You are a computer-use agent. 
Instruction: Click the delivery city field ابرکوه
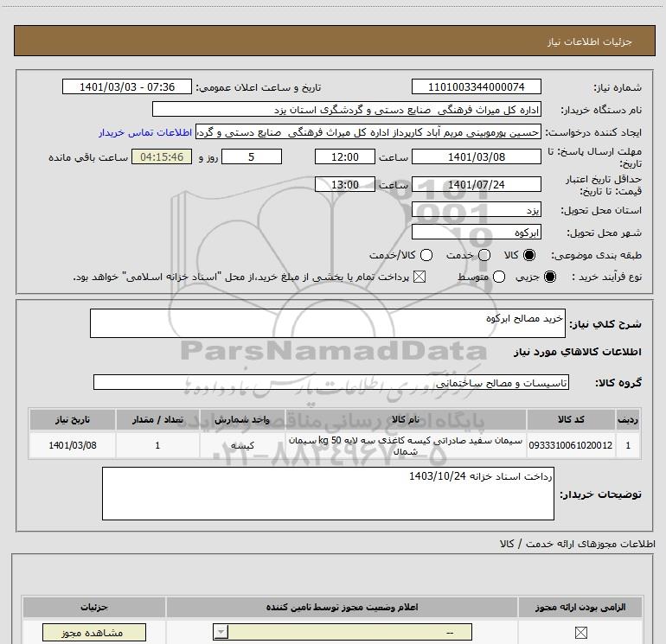click(476, 233)
